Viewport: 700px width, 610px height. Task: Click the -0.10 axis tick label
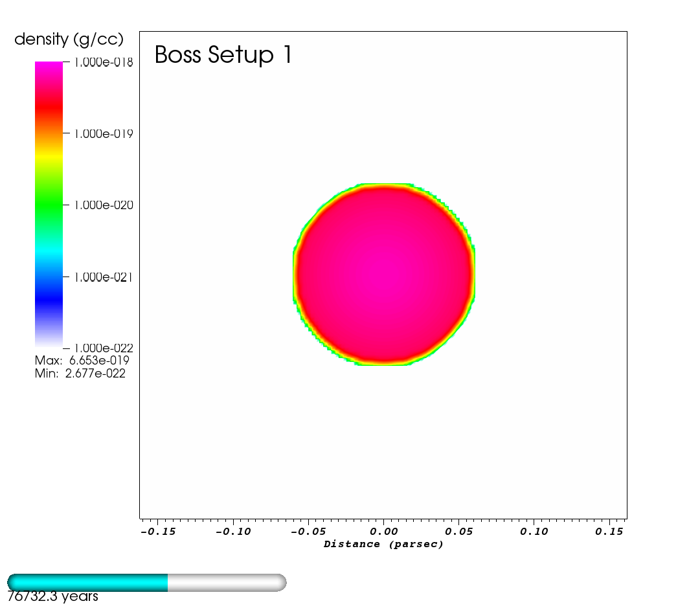pyautogui.click(x=233, y=532)
